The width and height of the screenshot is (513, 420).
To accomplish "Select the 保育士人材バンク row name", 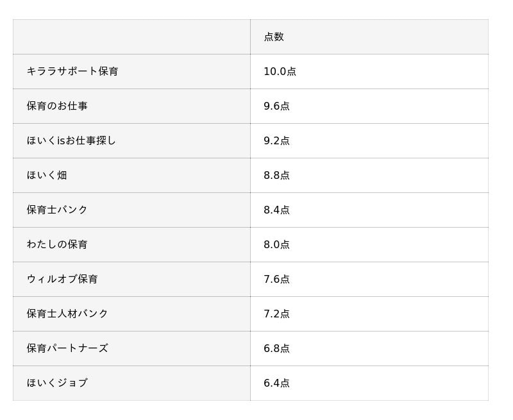I will click(67, 314).
